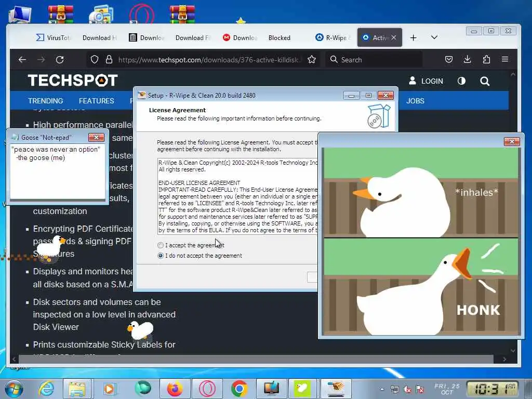Reload the TechSpot page

coord(60,60)
